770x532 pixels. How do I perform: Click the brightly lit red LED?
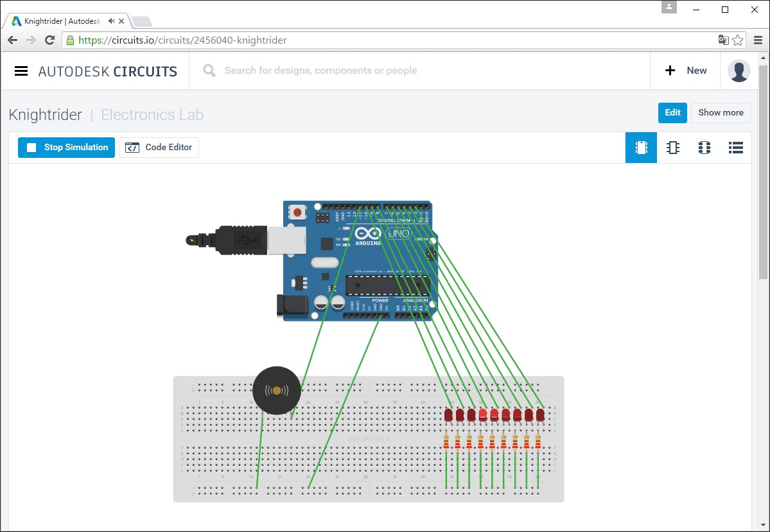coord(483,415)
